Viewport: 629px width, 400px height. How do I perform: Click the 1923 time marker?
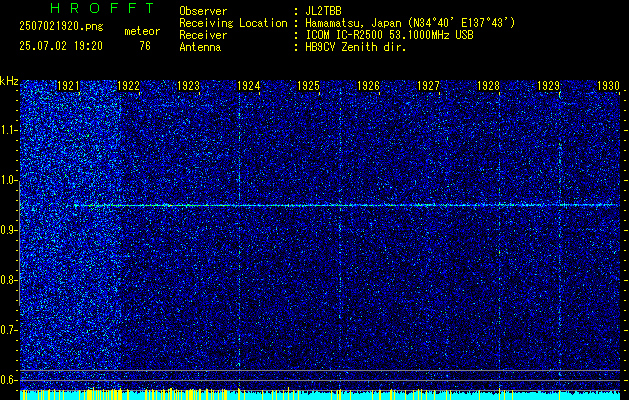(x=189, y=86)
